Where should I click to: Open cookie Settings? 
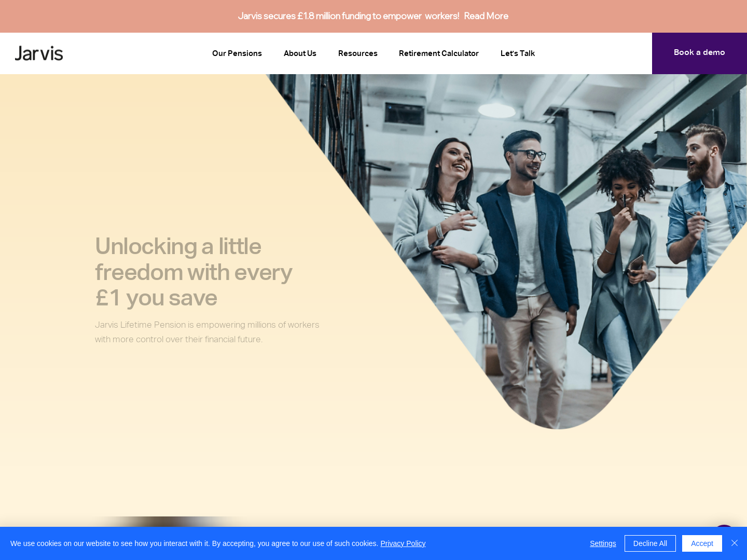[603, 543]
